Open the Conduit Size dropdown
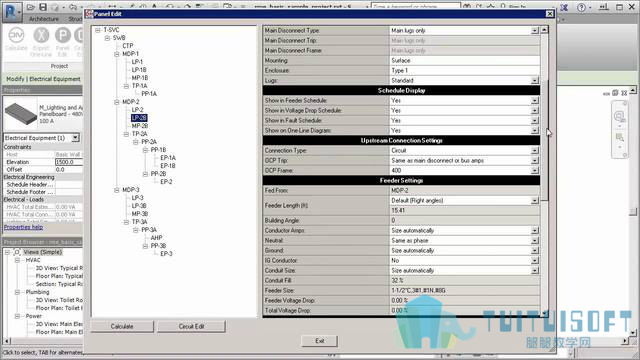Screen dimensions: 640x360 point(535,271)
